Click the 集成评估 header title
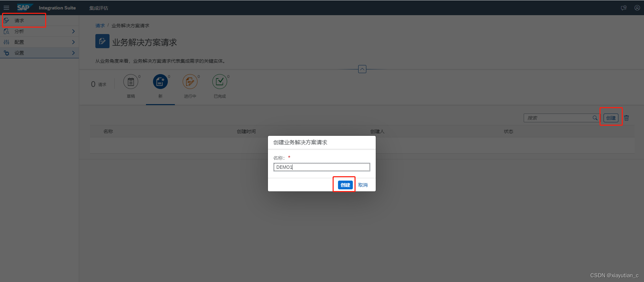Image resolution: width=644 pixels, height=282 pixels. pyautogui.click(x=99, y=8)
